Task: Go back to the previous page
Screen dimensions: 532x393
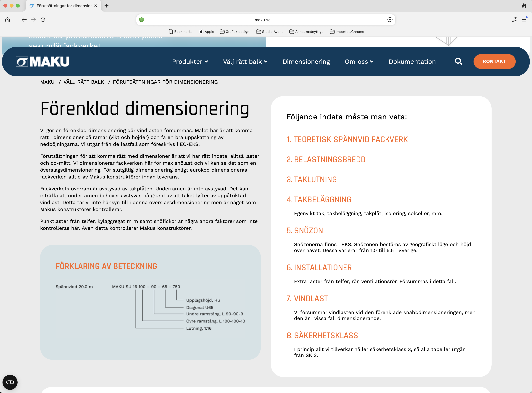Action: pyautogui.click(x=24, y=20)
